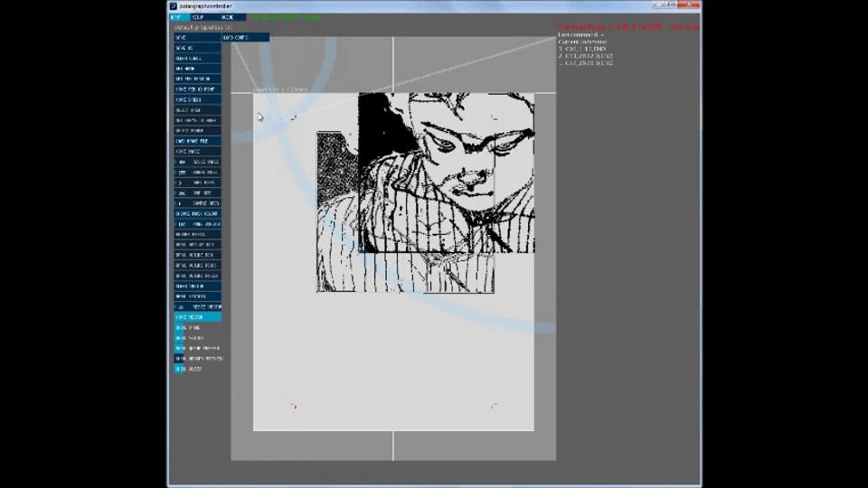Click the SAMPLE AREA number box
Screen dimensions: 868x488
click(x=197, y=203)
